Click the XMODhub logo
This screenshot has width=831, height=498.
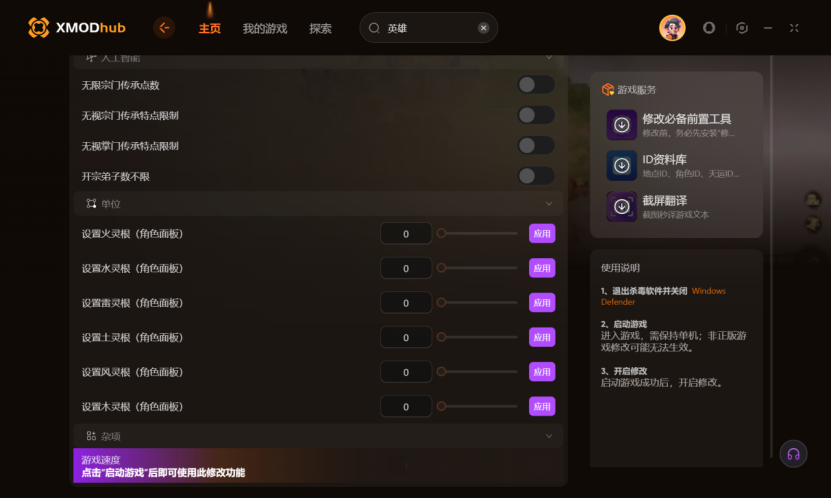point(77,28)
